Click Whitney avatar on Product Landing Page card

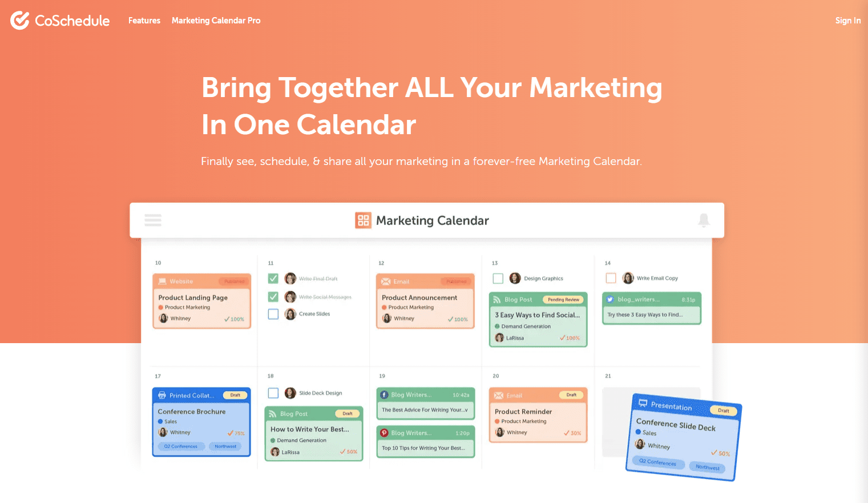(x=163, y=318)
